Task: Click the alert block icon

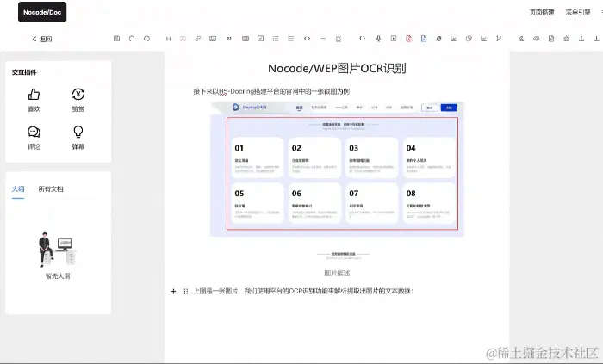Action: 339,39
